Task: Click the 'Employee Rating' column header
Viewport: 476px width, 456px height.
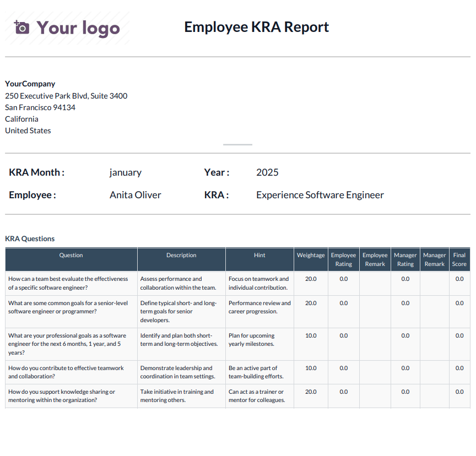Action: point(344,259)
